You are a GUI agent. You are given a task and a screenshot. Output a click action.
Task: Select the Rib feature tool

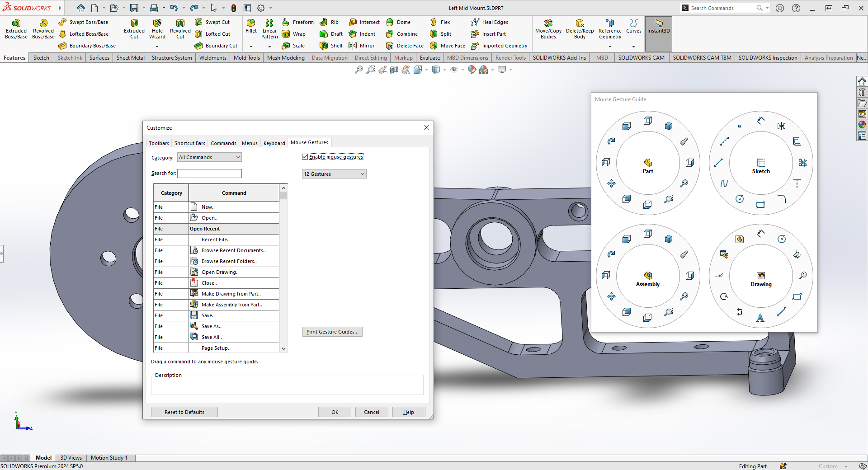click(329, 22)
